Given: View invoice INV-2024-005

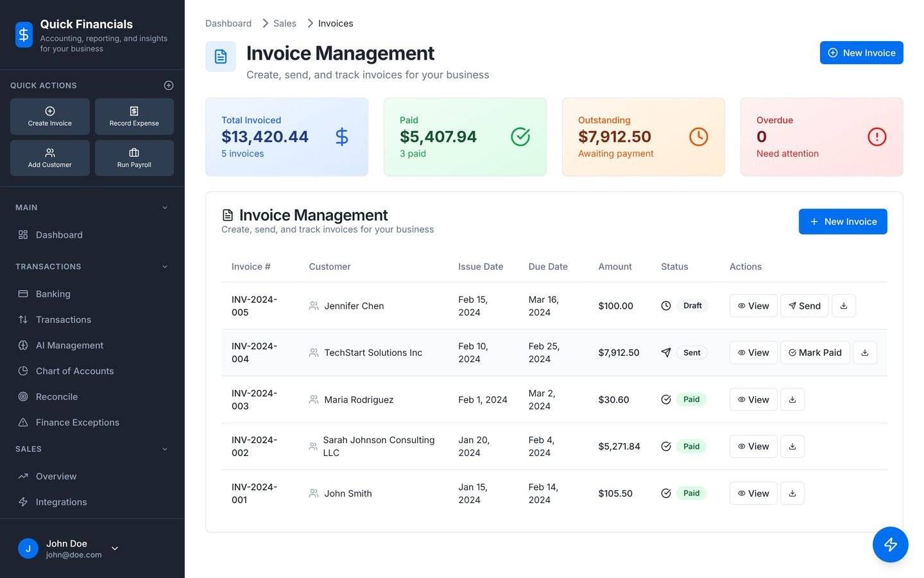Looking at the screenshot, I should click(753, 306).
